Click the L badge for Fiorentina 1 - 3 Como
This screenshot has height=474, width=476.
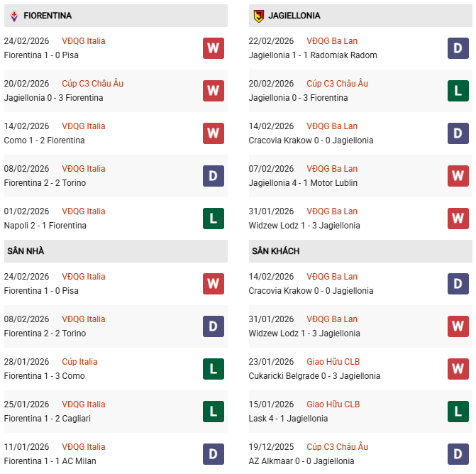pos(213,369)
